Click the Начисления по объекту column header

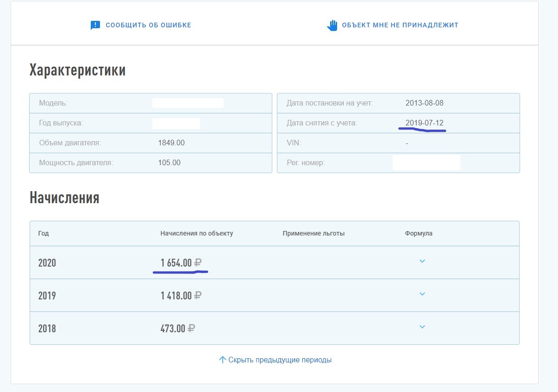tap(196, 233)
